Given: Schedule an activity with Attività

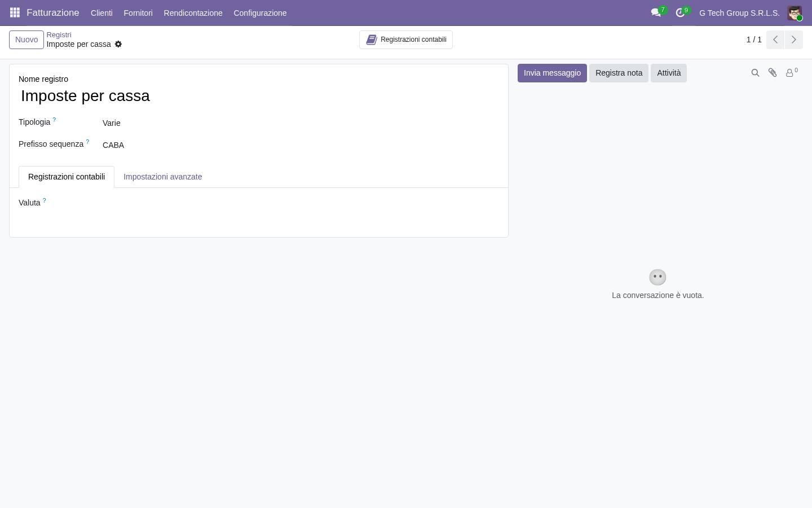Looking at the screenshot, I should pyautogui.click(x=669, y=73).
